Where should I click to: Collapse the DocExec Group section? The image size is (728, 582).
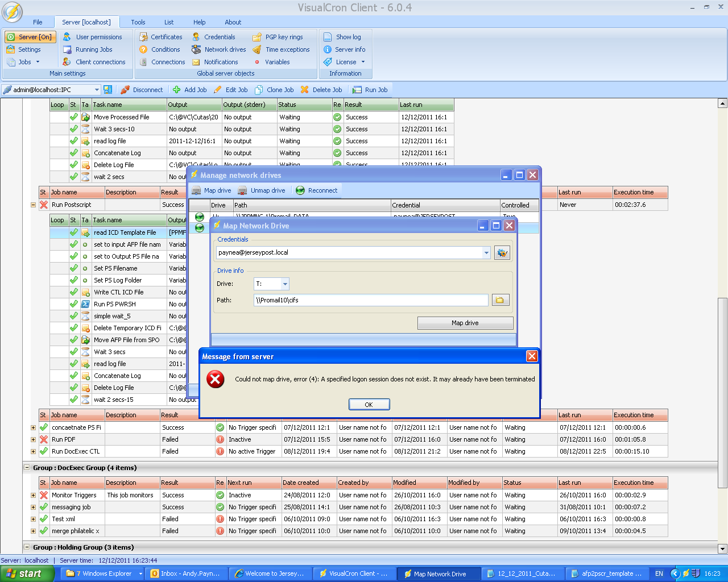pyautogui.click(x=27, y=468)
